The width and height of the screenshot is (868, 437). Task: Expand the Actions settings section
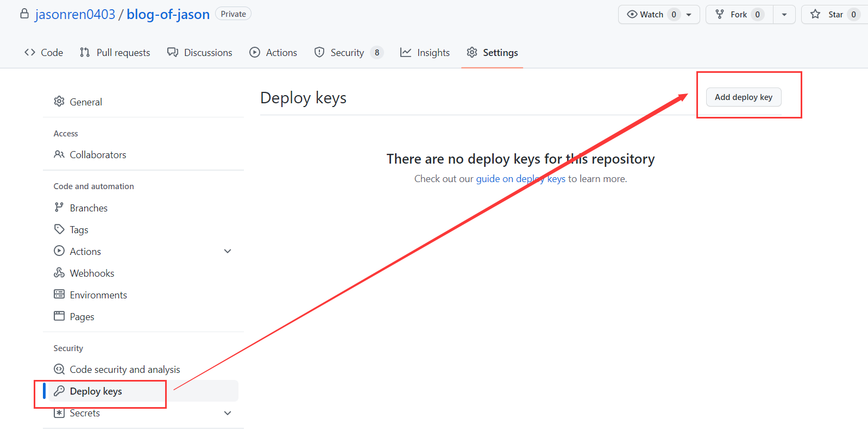tap(228, 251)
